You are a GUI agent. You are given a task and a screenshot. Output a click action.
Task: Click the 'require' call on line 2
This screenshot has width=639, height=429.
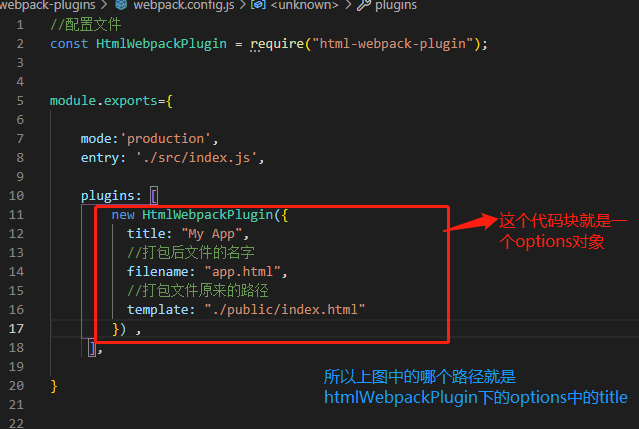click(277, 44)
